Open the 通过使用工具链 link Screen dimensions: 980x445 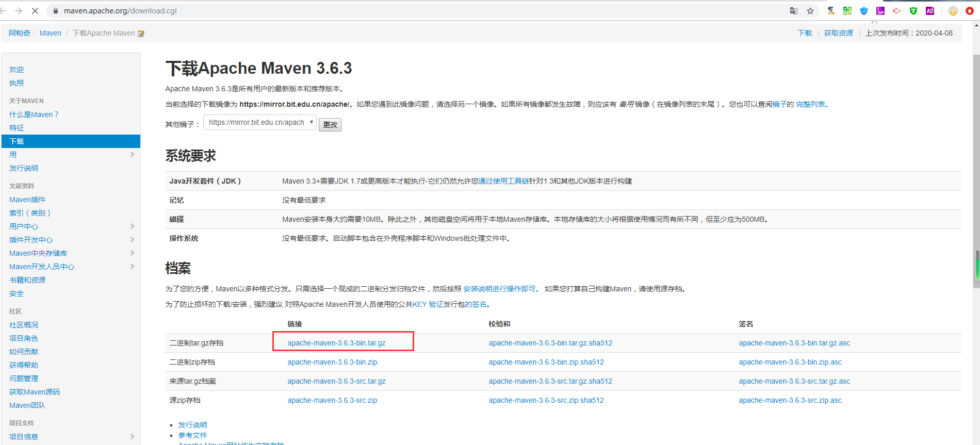503,181
